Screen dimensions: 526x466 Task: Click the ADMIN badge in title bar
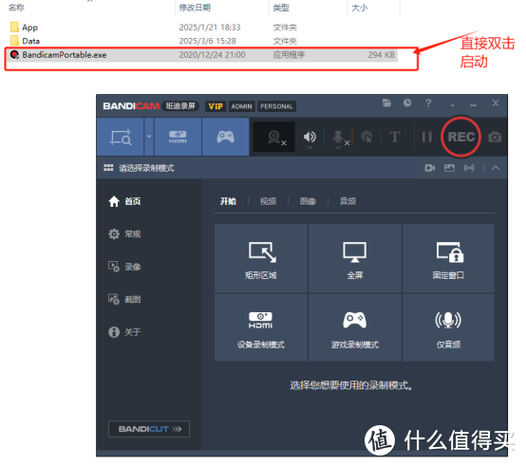(x=242, y=106)
